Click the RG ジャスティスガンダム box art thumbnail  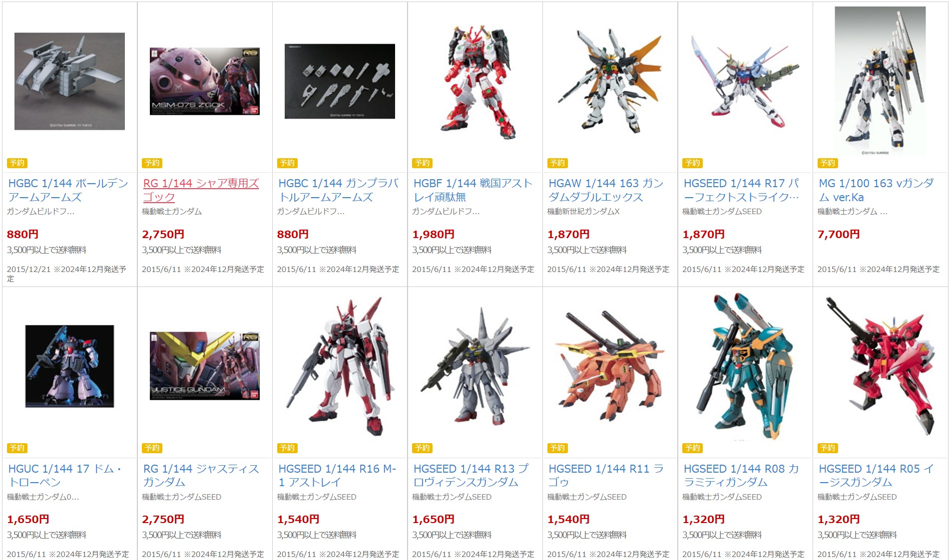point(205,366)
